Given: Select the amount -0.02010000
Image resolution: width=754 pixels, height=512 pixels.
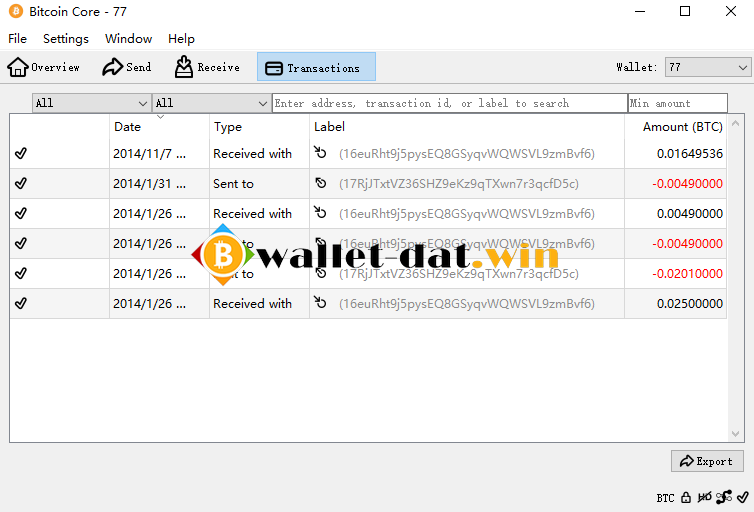Looking at the screenshot, I should tap(687, 274).
